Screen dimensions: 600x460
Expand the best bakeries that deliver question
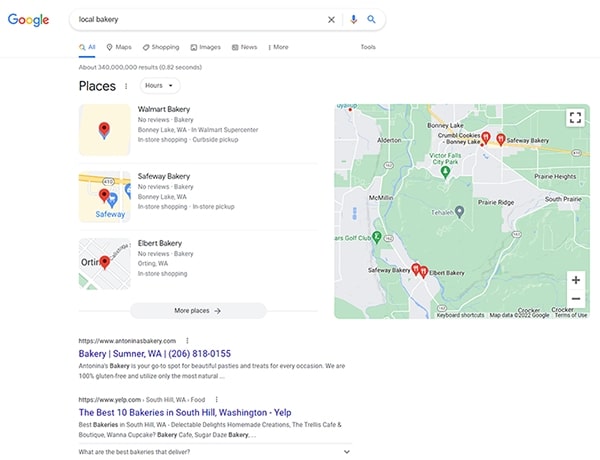click(x=215, y=452)
